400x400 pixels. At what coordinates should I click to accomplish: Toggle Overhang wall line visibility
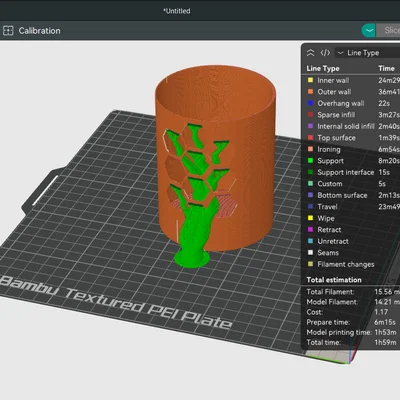pyautogui.click(x=352, y=103)
